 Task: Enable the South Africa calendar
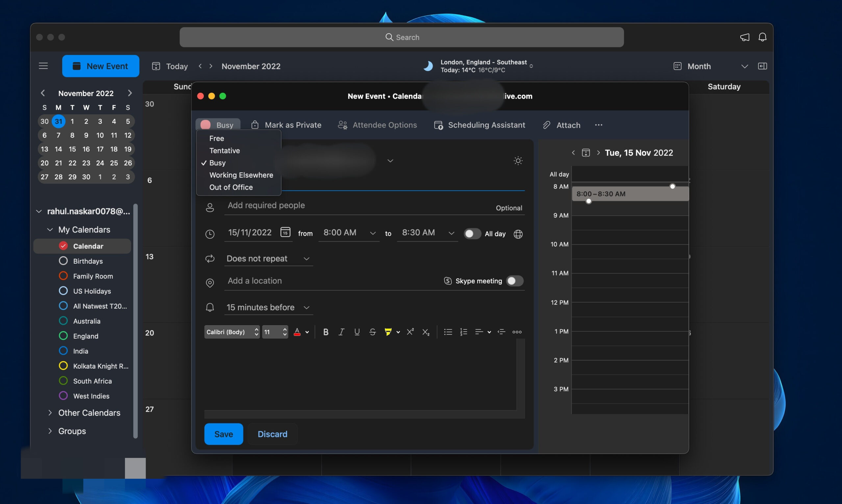click(x=63, y=381)
